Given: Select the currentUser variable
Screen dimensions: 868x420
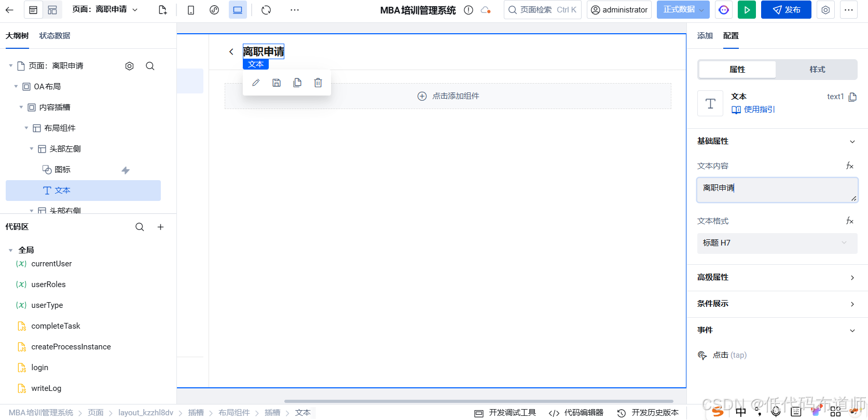Looking at the screenshot, I should 51,264.
